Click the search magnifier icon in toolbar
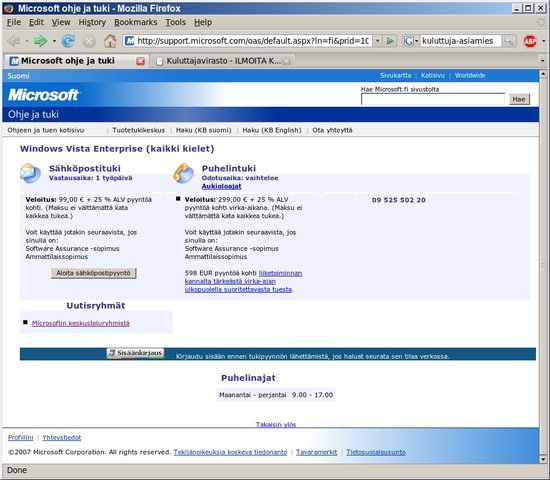The image size is (550, 480). coord(508,41)
